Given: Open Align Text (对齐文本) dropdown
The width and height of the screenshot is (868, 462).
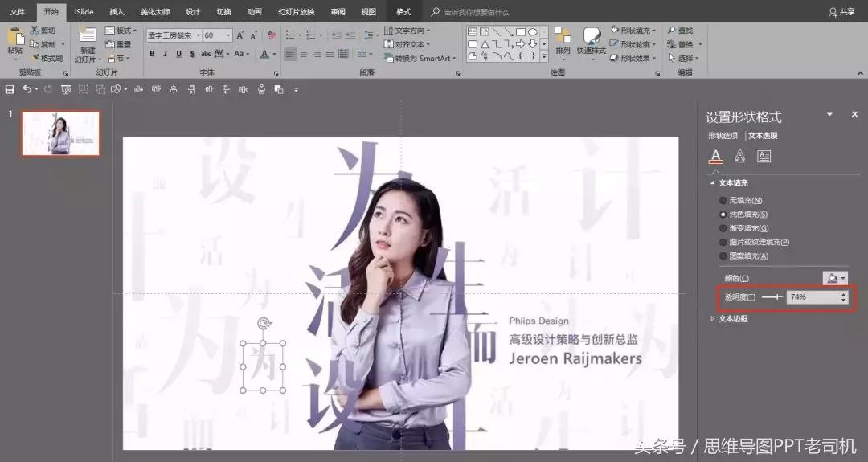Looking at the screenshot, I should 407,43.
